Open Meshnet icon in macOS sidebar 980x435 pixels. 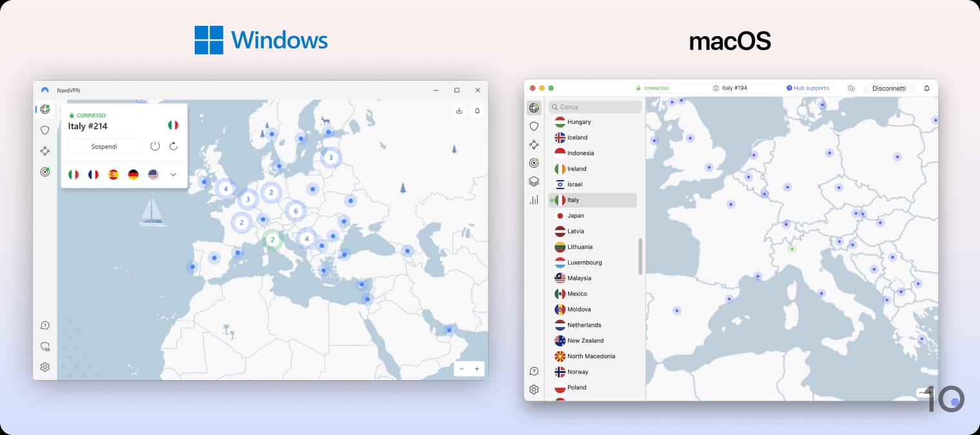pos(534,145)
